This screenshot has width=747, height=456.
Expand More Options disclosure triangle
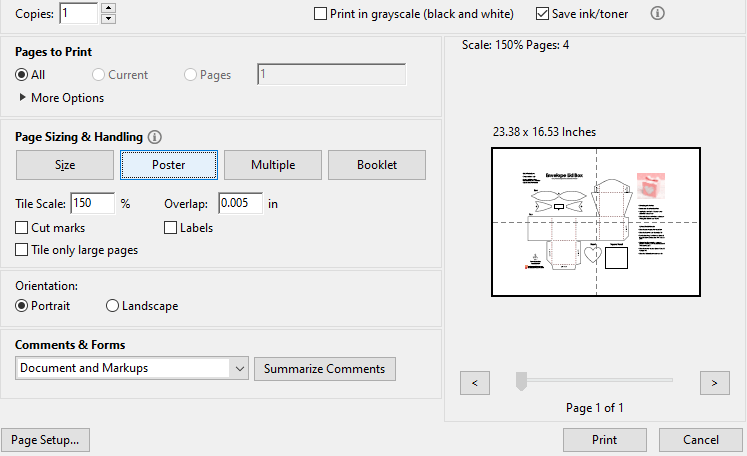23,98
